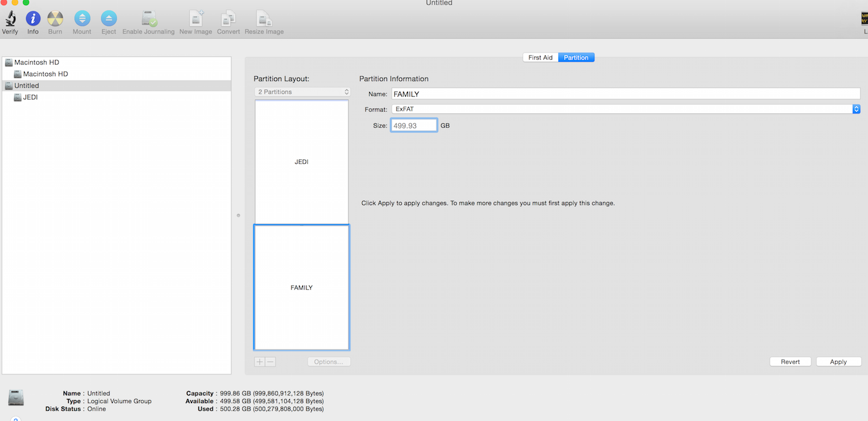Click the Eject toolbar icon
Screen dimensions: 868x421
point(109,19)
